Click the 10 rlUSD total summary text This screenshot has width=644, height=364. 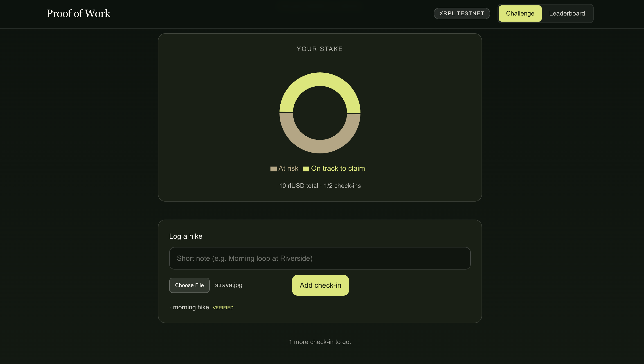299,186
